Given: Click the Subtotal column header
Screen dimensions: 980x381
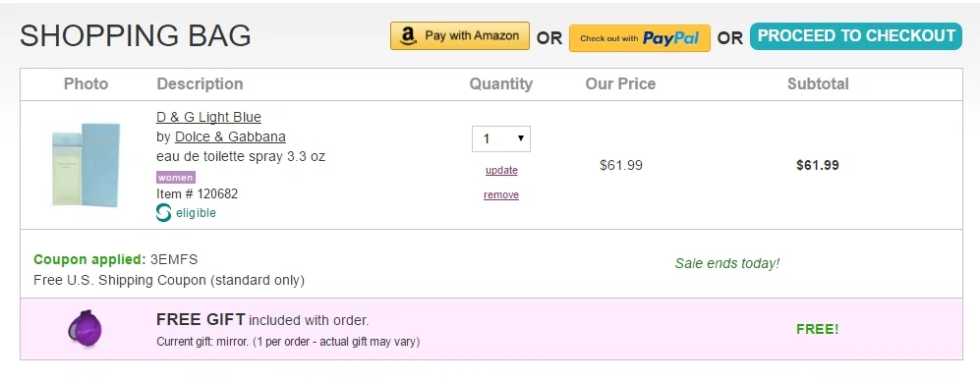Looking at the screenshot, I should [818, 84].
